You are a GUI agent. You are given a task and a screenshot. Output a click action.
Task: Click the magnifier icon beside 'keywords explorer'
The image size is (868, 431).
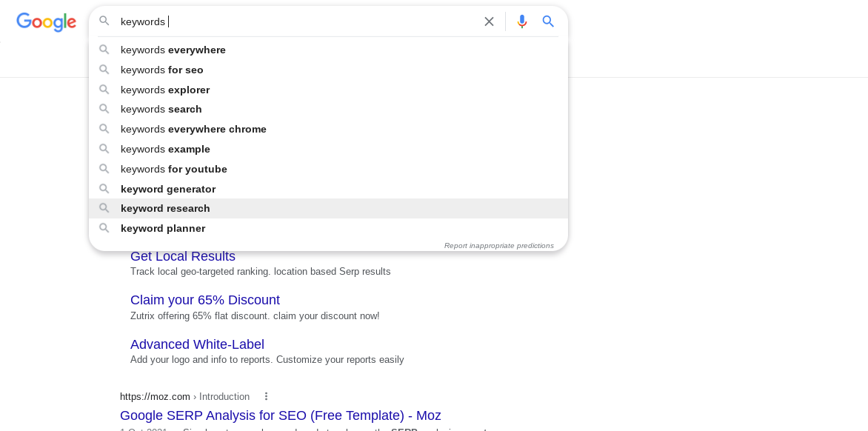point(104,89)
